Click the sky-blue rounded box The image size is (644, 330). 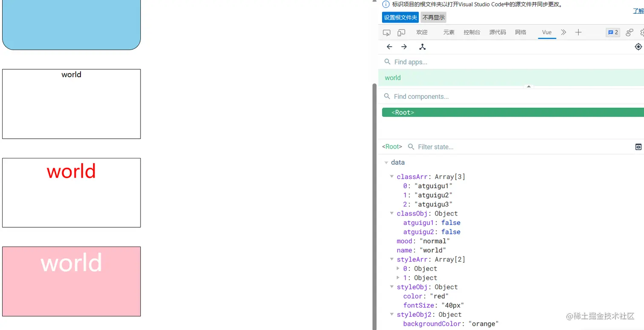[72, 25]
